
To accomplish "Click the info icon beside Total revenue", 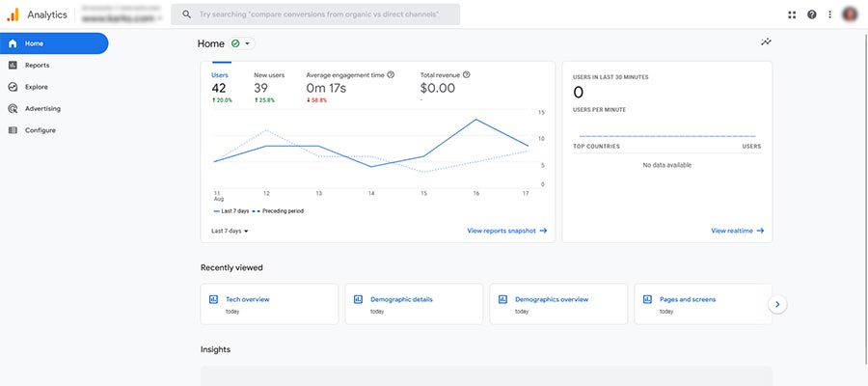I will pyautogui.click(x=466, y=74).
